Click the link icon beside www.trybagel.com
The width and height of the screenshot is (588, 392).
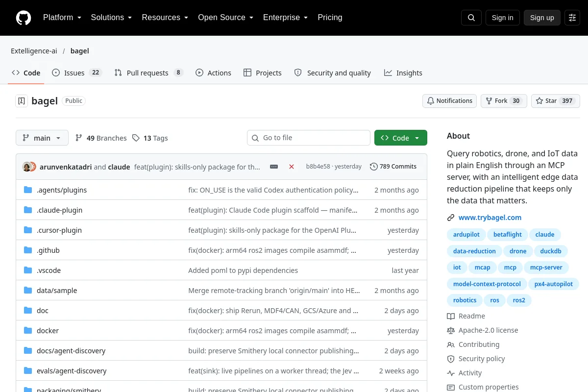point(451,218)
